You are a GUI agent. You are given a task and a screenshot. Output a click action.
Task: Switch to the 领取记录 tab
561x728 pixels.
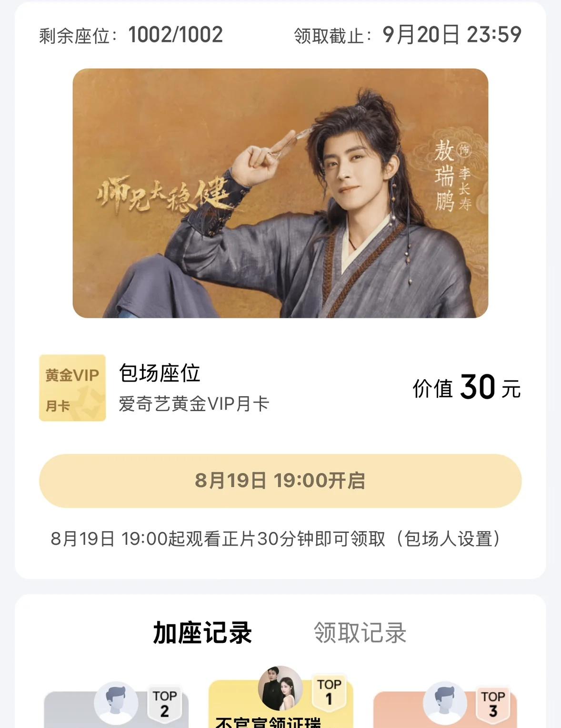click(x=360, y=632)
